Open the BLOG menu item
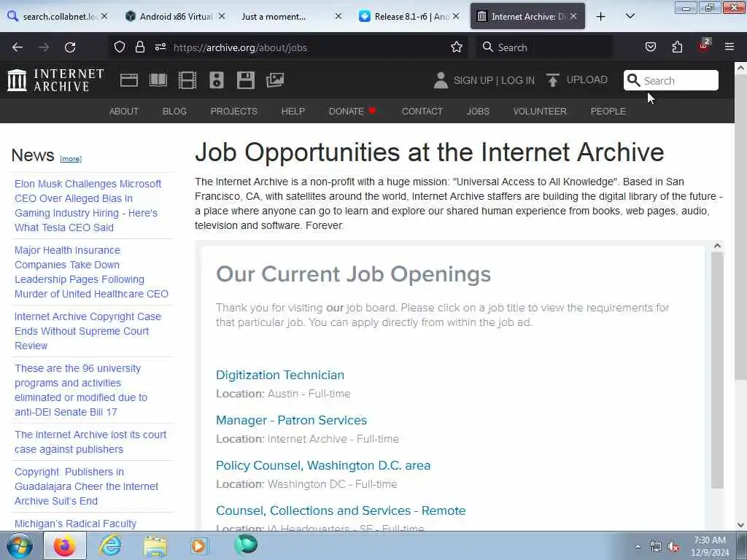 click(174, 111)
